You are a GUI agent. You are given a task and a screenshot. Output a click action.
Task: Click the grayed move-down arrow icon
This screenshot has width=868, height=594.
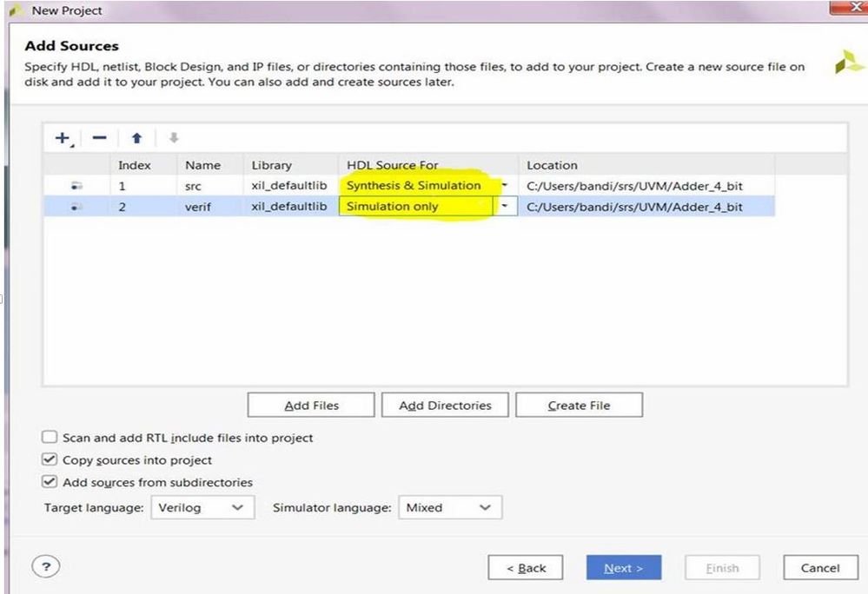[x=173, y=137]
